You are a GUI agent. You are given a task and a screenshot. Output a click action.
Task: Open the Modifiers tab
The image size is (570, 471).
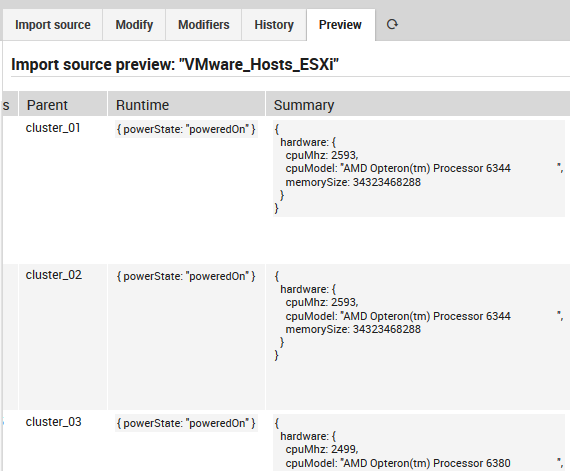pyautogui.click(x=204, y=25)
